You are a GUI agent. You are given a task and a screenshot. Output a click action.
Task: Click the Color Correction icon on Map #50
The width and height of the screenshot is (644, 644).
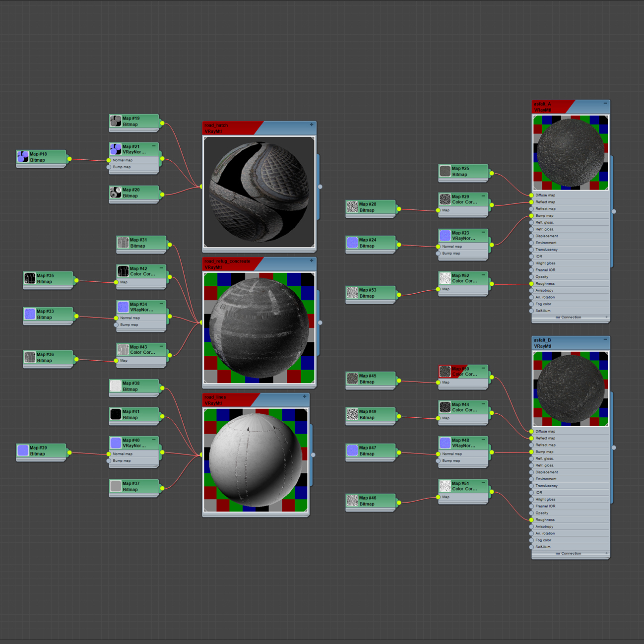[445, 371]
